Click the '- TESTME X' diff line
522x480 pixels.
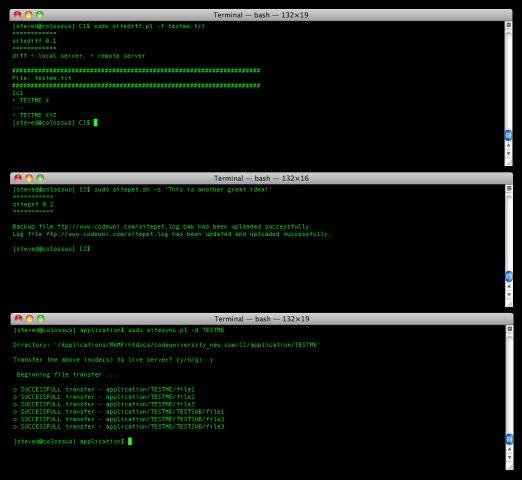pyautogui.click(x=31, y=100)
